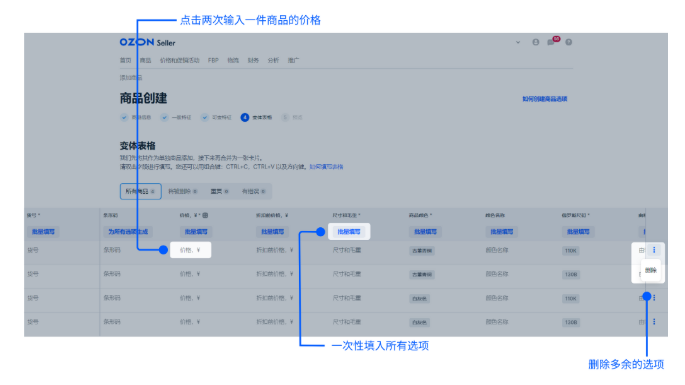This screenshot has height=385, width=685.
Task: Click size tag in fourth row
Action: click(571, 323)
